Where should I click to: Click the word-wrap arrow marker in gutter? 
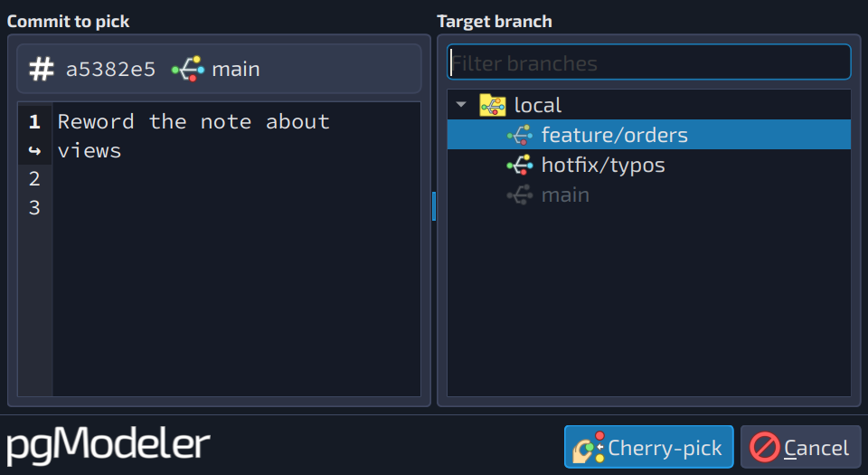pos(34,150)
